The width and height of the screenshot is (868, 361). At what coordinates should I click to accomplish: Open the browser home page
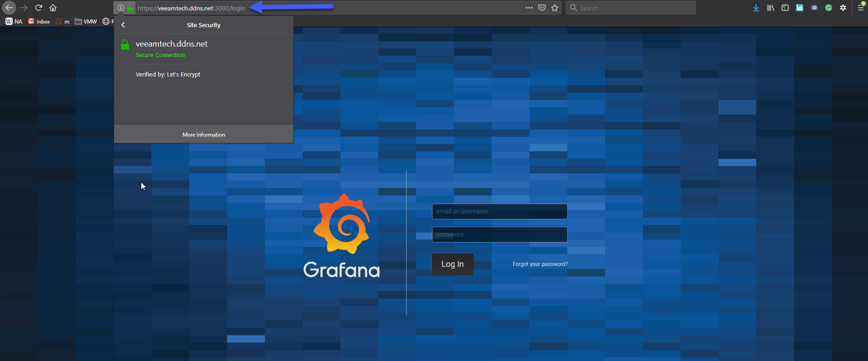pos(53,8)
